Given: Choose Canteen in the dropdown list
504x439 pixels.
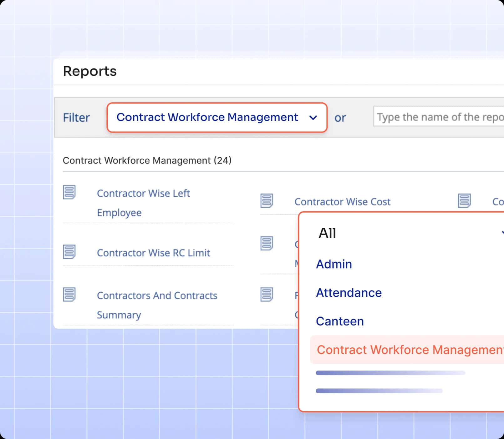Looking at the screenshot, I should (x=340, y=321).
